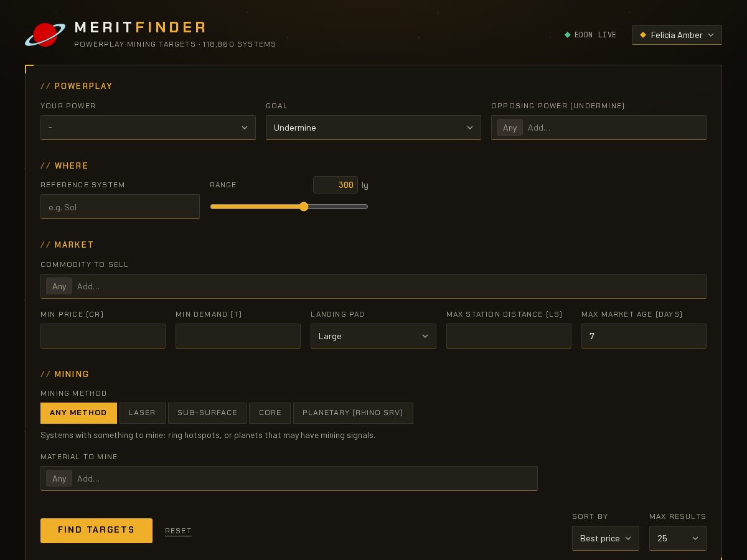747x560 pixels.
Task: Open the Landing Pad dropdown
Action: (374, 336)
